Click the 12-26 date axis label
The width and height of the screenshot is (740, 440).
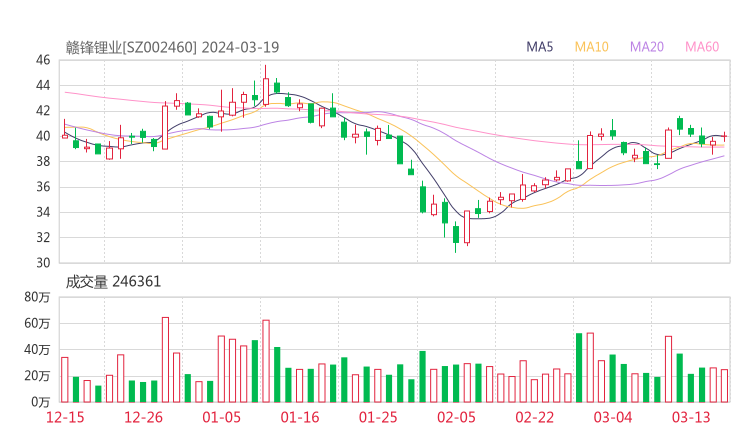(x=143, y=417)
